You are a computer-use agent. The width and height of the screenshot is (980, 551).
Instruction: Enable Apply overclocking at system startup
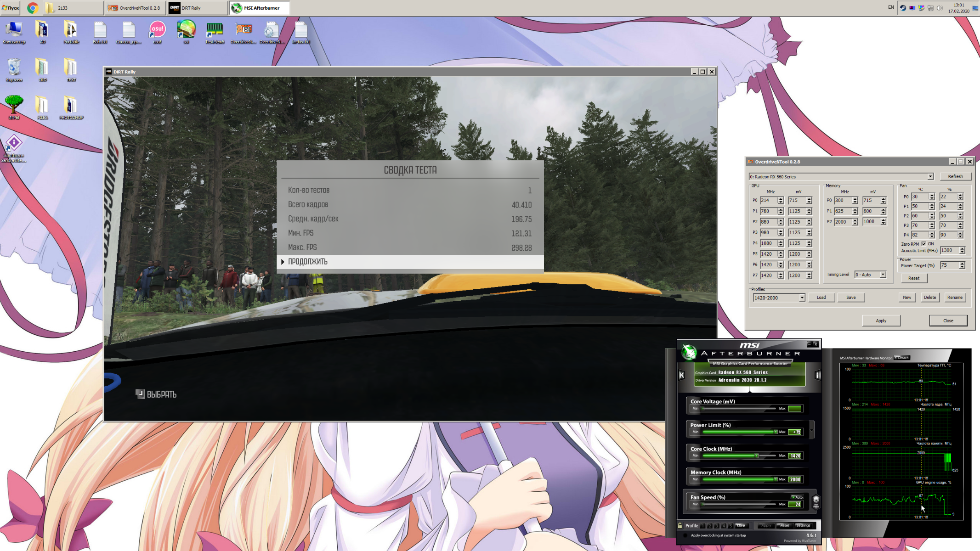pos(685,535)
